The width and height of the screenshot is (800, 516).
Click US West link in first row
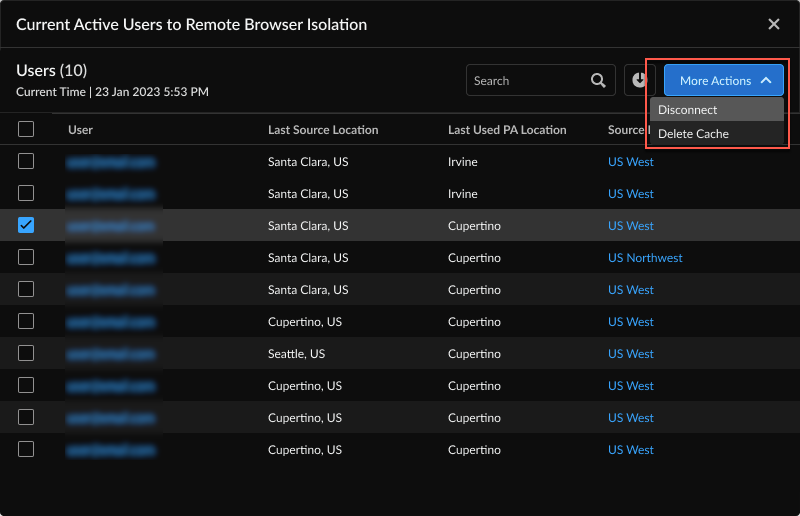[630, 162]
